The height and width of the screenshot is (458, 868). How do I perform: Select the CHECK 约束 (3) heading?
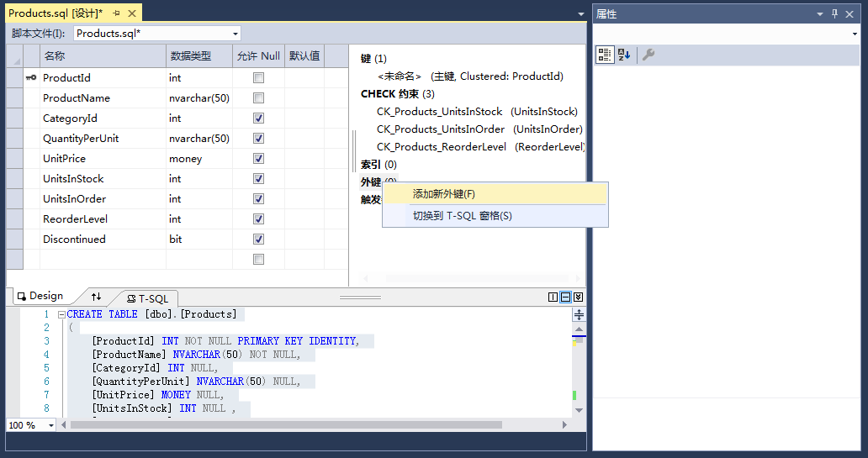(x=398, y=94)
